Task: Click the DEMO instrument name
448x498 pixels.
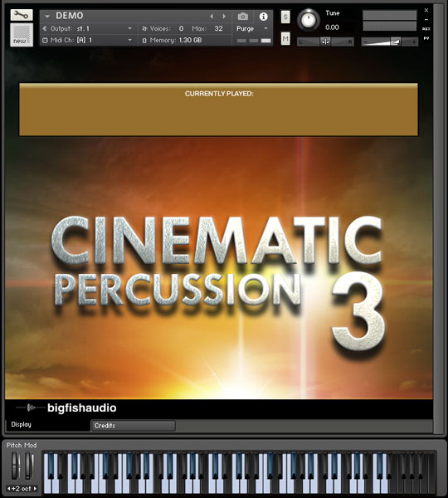Action: point(70,16)
